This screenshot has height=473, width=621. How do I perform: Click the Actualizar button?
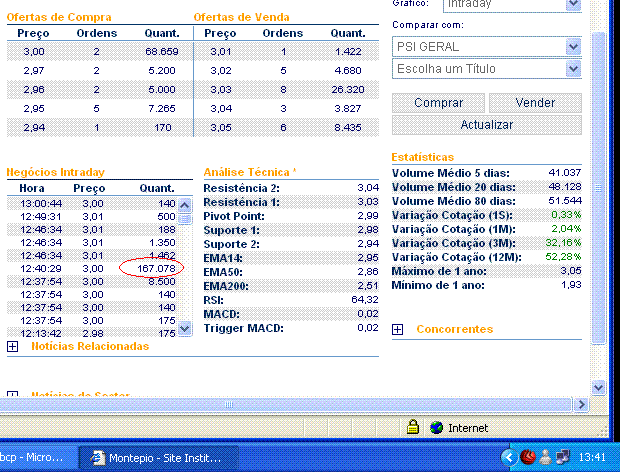point(487,125)
